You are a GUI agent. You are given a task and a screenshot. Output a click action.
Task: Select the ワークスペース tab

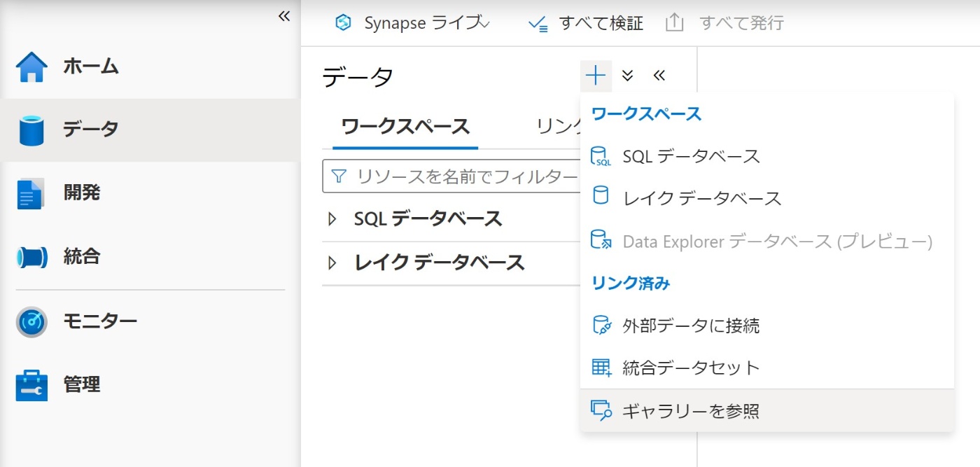tap(405, 127)
